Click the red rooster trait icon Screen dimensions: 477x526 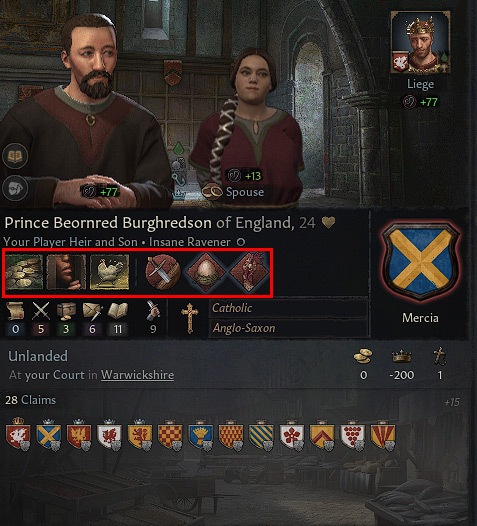pyautogui.click(x=249, y=272)
